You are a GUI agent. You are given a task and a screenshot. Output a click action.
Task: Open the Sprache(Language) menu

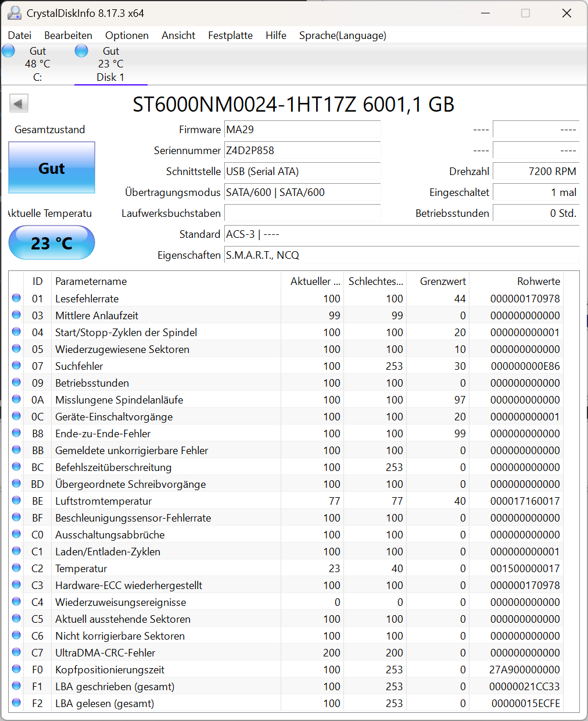pyautogui.click(x=343, y=35)
